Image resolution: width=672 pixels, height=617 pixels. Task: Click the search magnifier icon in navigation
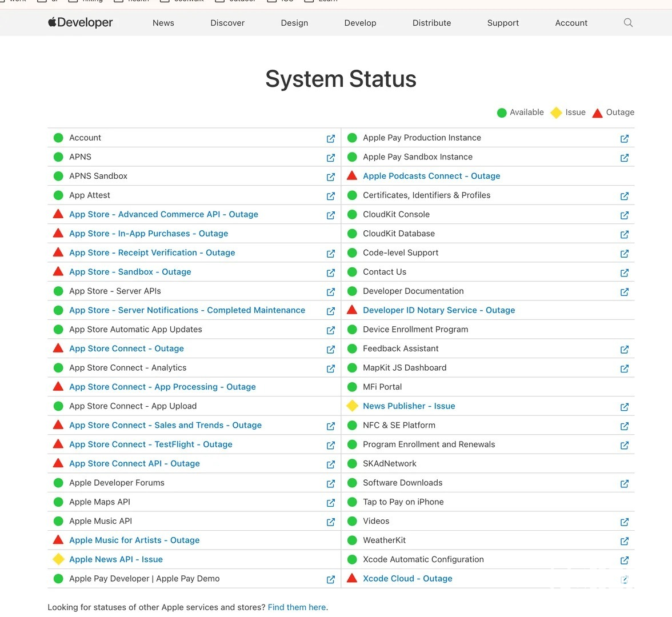click(x=628, y=23)
